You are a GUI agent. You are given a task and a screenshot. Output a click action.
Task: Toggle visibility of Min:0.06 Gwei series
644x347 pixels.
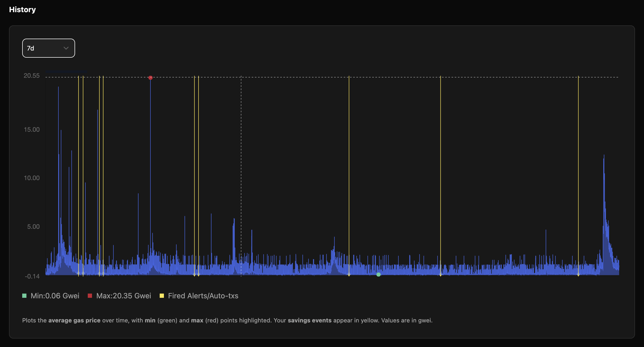coord(55,296)
